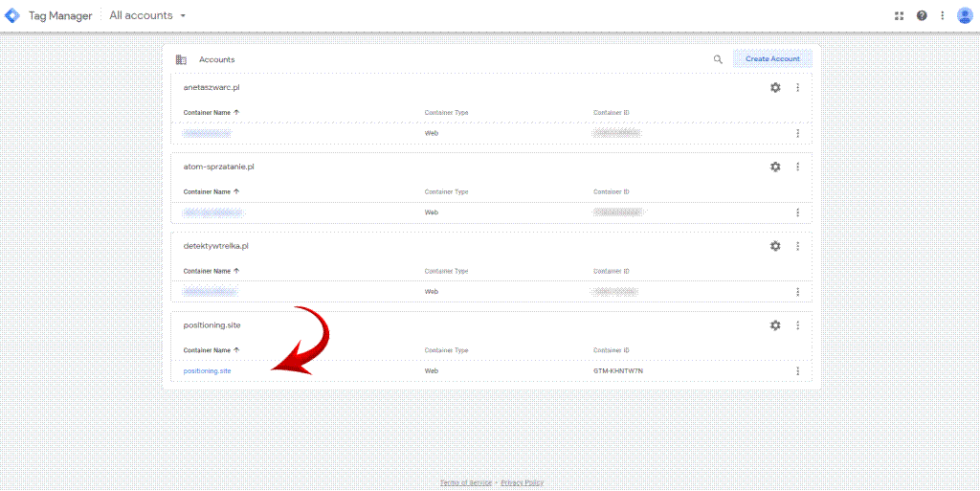This screenshot has width=980, height=491.
Task: Click the atom-sprzatanie.pl account name
Action: click(x=219, y=167)
